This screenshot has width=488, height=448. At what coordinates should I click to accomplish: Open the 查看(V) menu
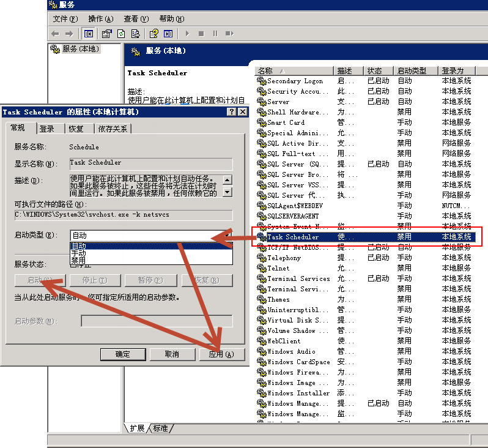136,19
